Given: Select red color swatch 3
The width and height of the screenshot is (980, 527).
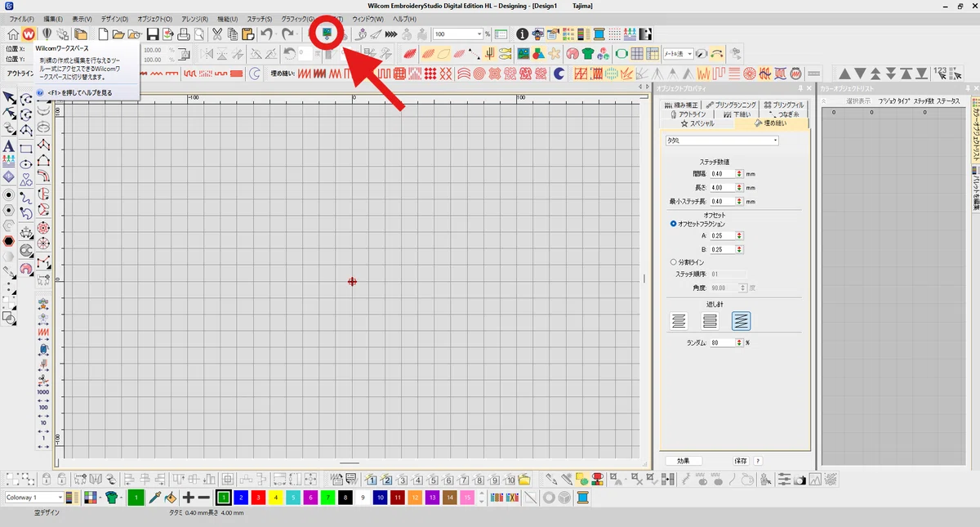Looking at the screenshot, I should tap(256, 497).
